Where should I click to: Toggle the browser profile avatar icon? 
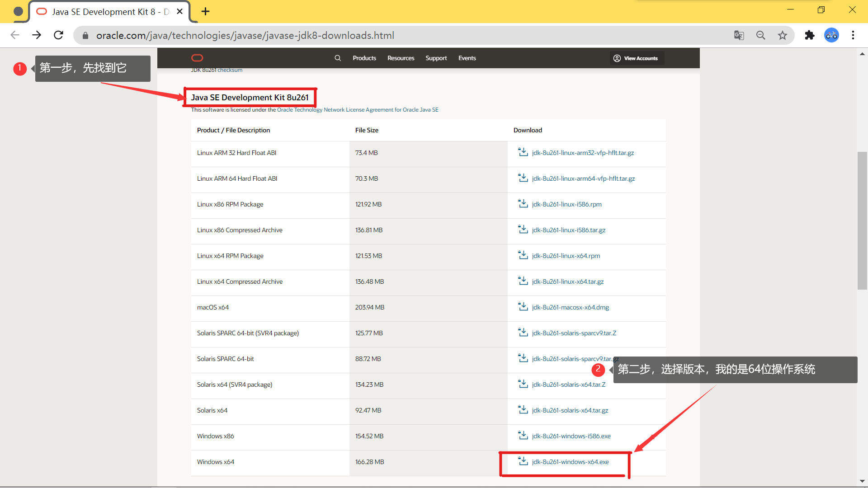click(x=833, y=35)
